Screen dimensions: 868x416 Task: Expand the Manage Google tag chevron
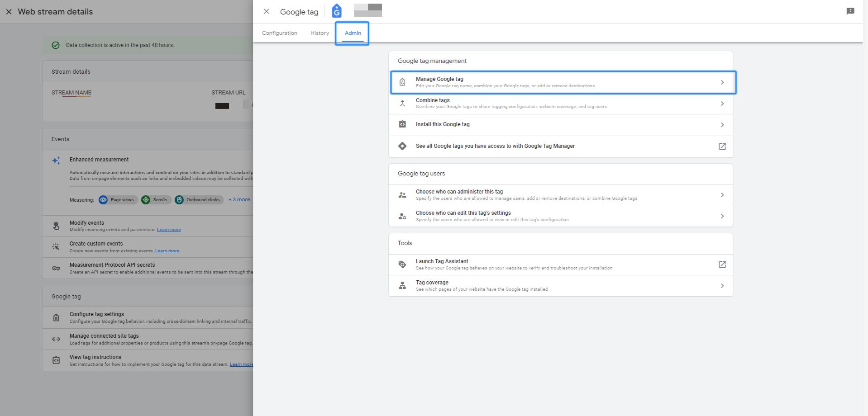[x=722, y=82]
